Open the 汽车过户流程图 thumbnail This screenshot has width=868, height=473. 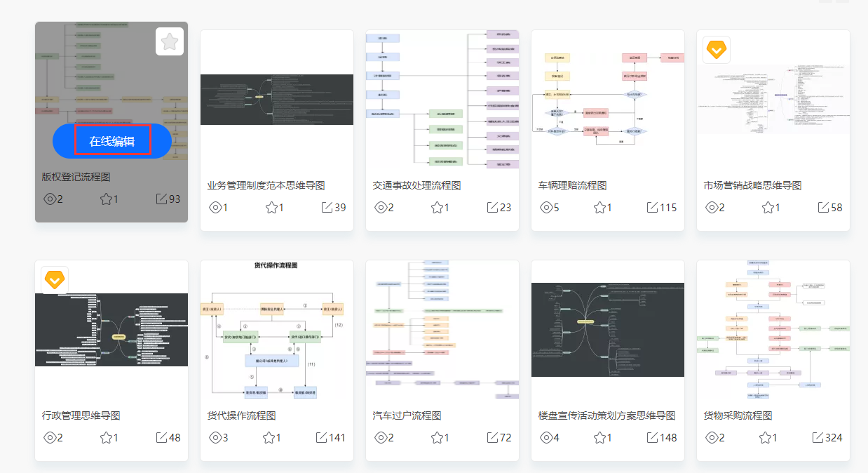pyautogui.click(x=442, y=330)
